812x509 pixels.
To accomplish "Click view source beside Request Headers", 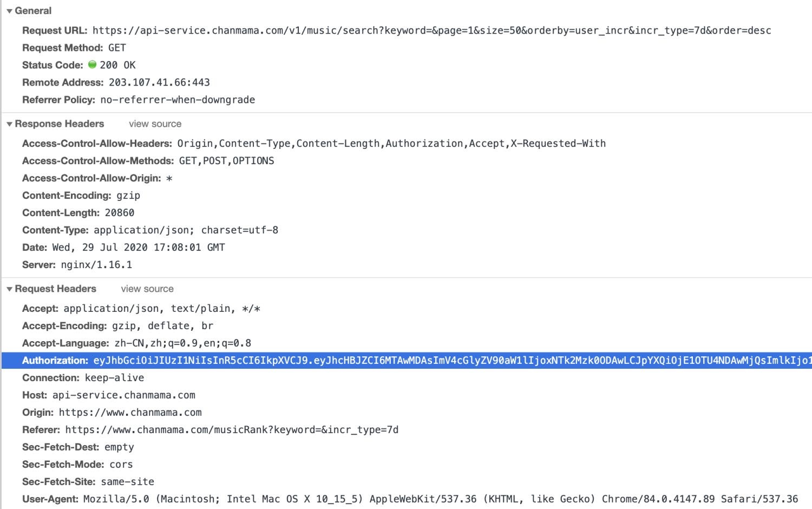I will [147, 289].
